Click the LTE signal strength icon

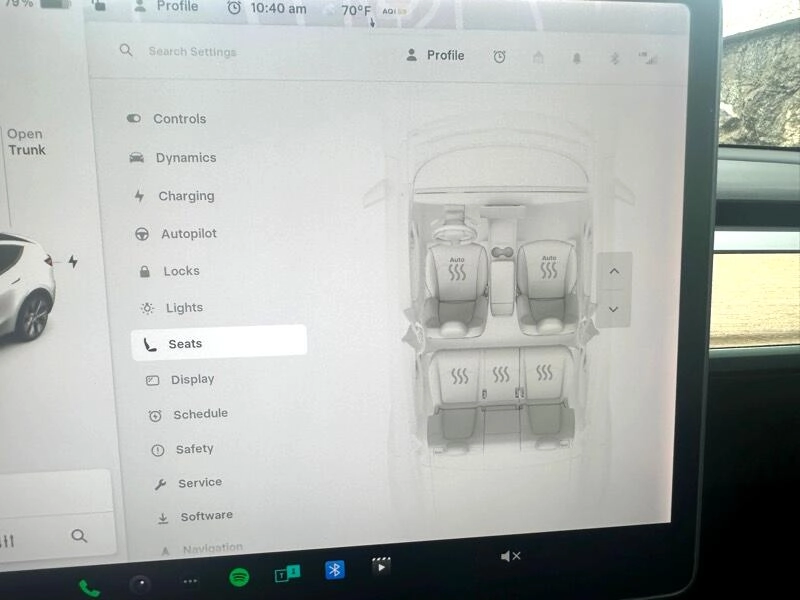pyautogui.click(x=648, y=59)
